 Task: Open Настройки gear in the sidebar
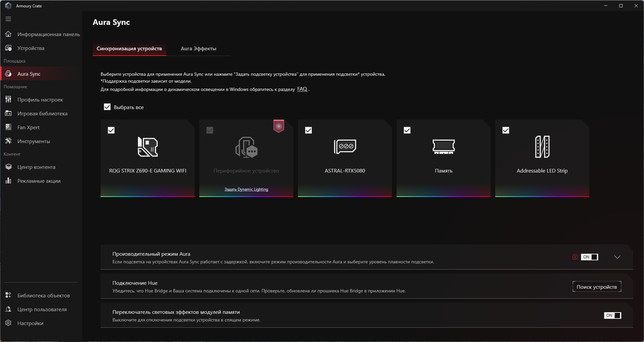[30, 323]
